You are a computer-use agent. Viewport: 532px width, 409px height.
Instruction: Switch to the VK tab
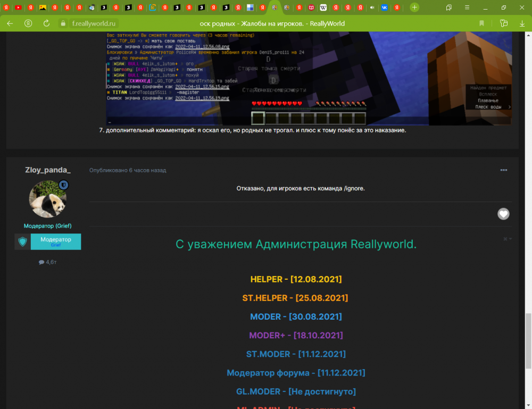tap(385, 7)
